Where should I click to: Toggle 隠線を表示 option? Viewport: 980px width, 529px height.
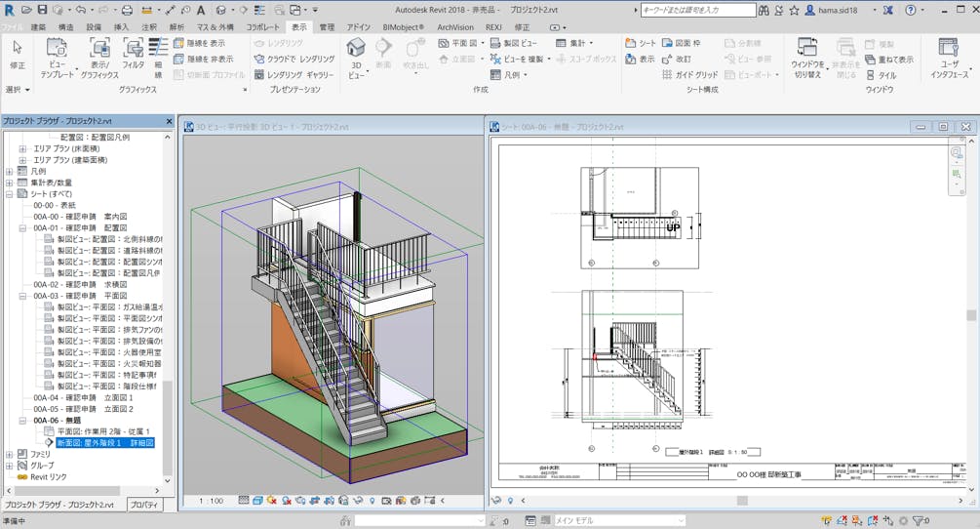pyautogui.click(x=199, y=44)
